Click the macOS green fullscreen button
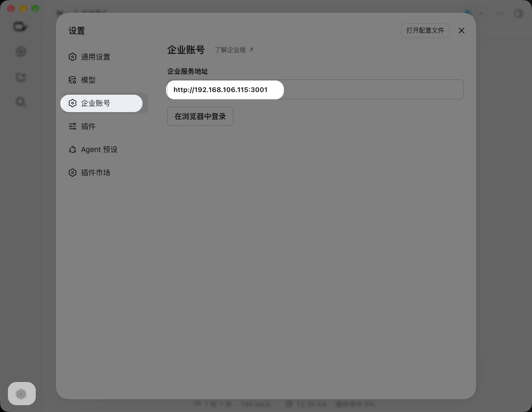This screenshot has width=532, height=412. pyautogui.click(x=35, y=8)
